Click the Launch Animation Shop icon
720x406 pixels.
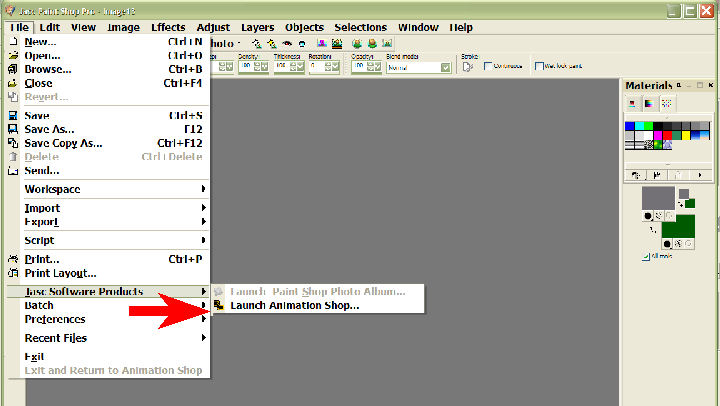pos(219,306)
